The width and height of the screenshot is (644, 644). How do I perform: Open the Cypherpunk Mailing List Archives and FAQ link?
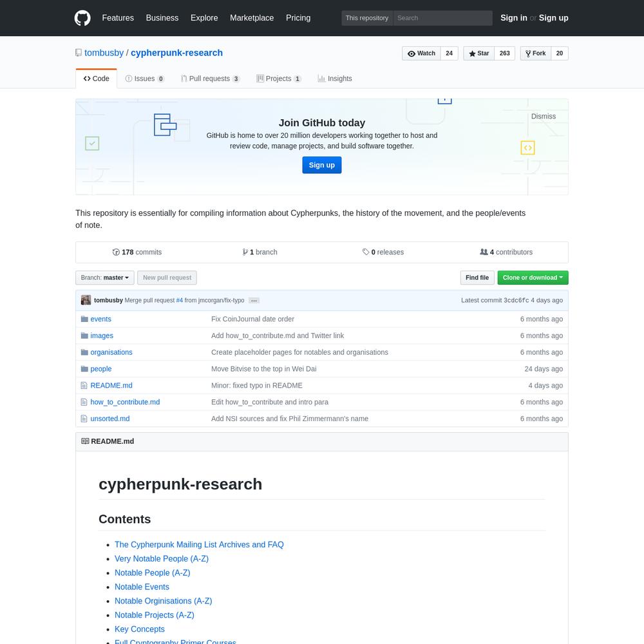point(199,545)
